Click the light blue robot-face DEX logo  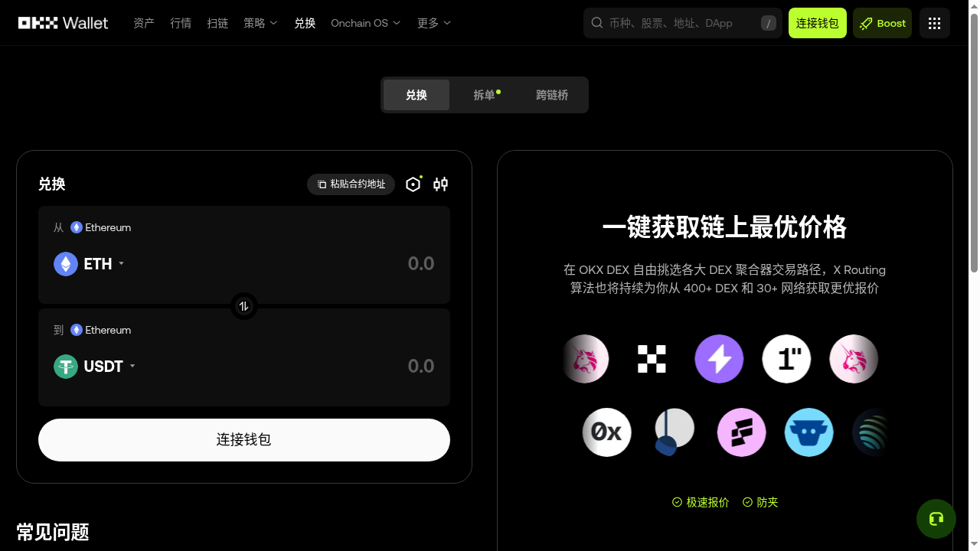click(808, 432)
